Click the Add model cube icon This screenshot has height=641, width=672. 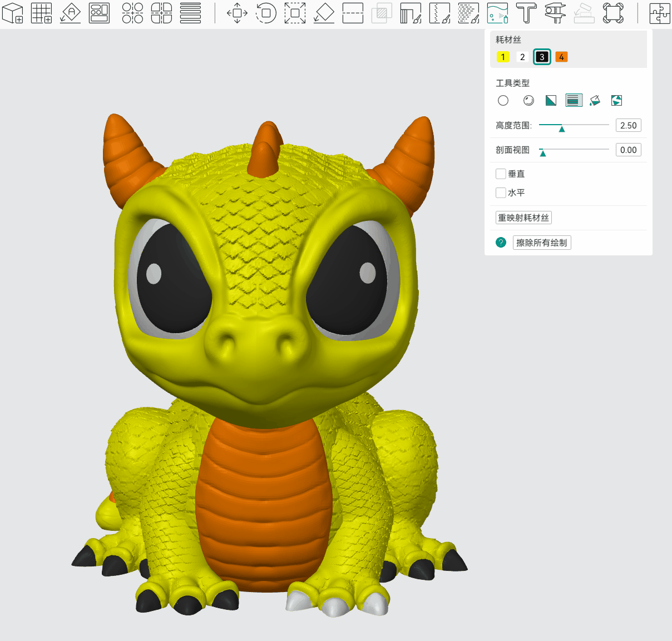pos(13,13)
